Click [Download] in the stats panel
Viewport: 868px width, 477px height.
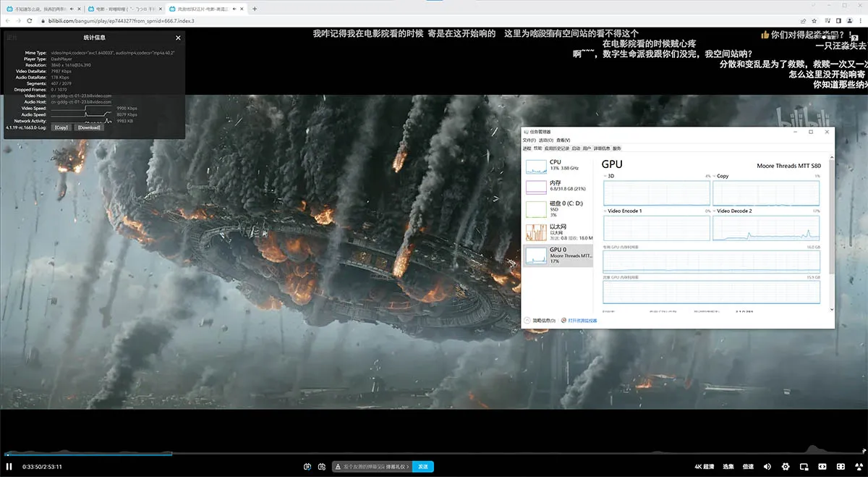click(89, 127)
